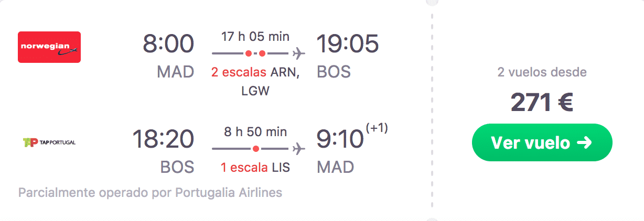The height and width of the screenshot is (221, 644).
Task: Click the second red stopover dot on outbound route
Action: tap(262, 53)
